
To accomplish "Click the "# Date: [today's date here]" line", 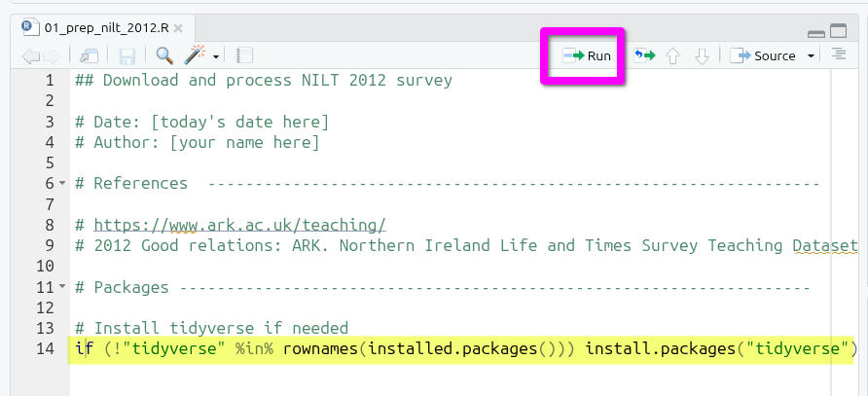I will click(202, 122).
